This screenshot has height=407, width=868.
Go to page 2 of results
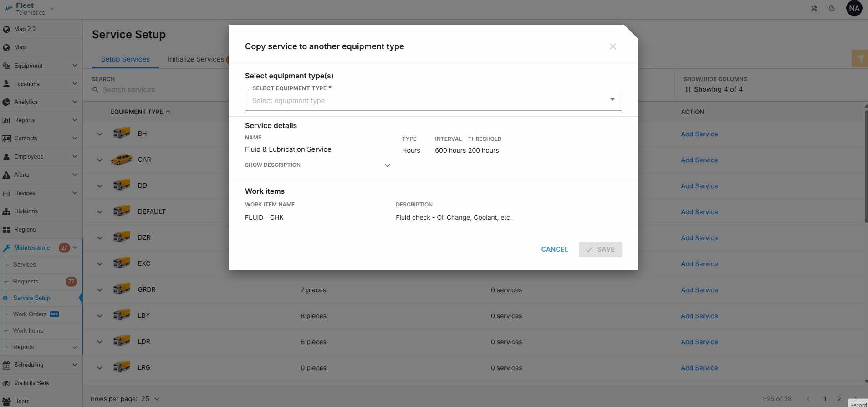pyautogui.click(x=839, y=399)
